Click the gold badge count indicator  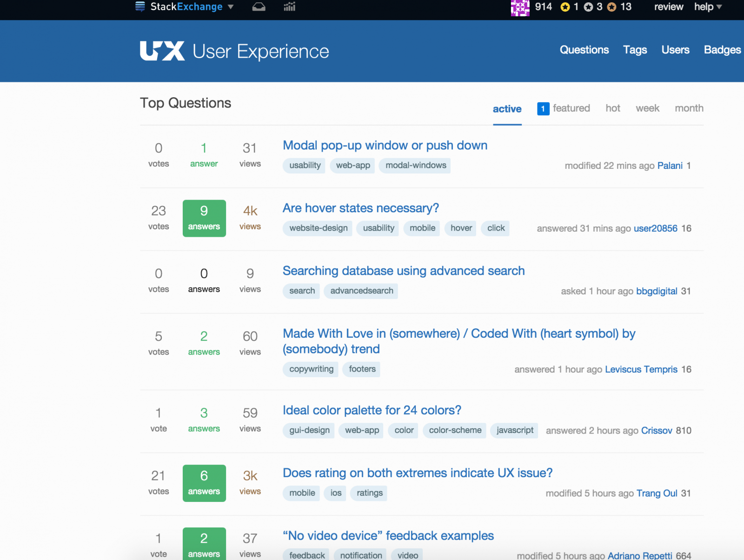570,7
